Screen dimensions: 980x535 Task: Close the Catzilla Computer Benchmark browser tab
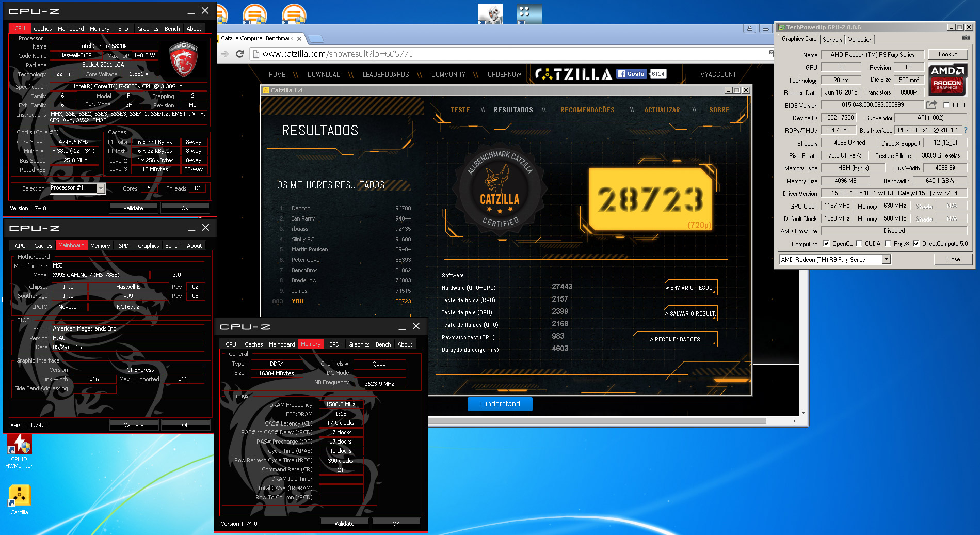click(x=299, y=39)
